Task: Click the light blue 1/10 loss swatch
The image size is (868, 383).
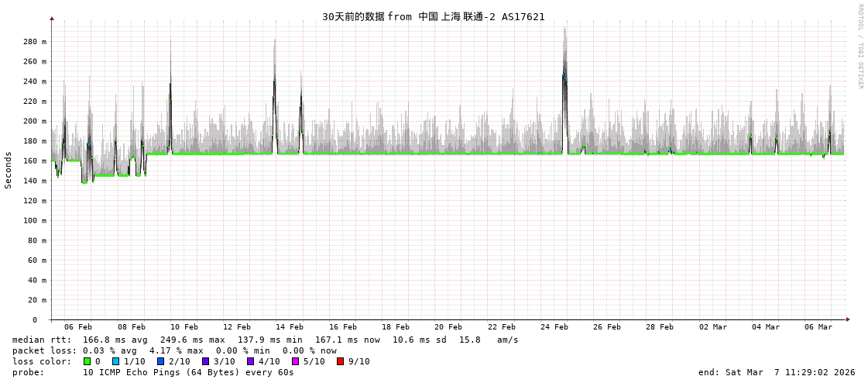Action: 116,361
